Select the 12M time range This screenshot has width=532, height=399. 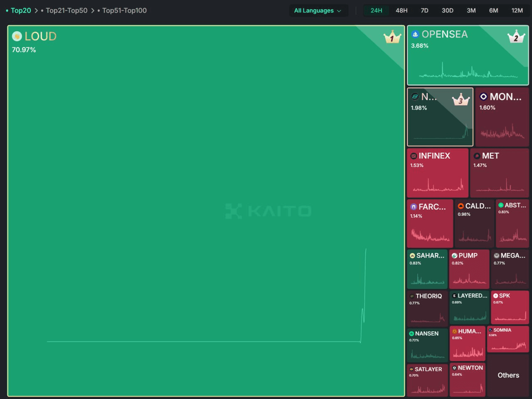517,10
